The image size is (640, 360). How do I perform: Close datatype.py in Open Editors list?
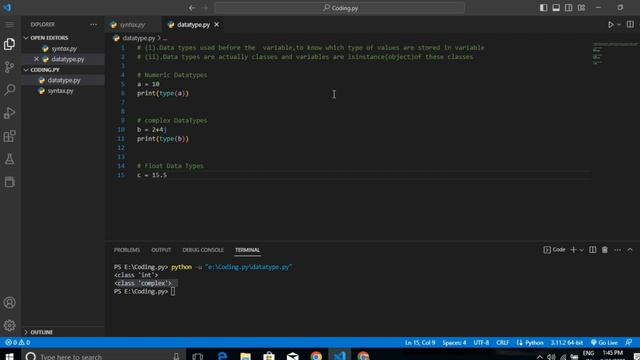(36, 59)
